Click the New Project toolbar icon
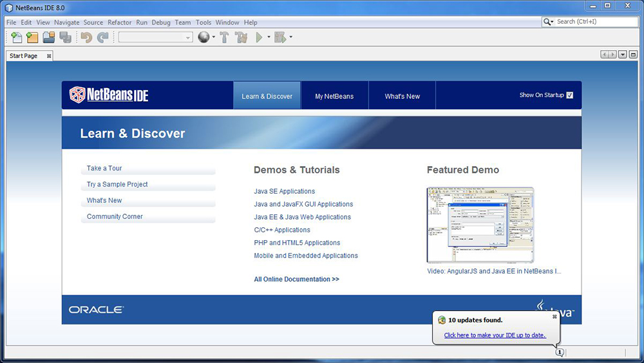 (x=32, y=37)
